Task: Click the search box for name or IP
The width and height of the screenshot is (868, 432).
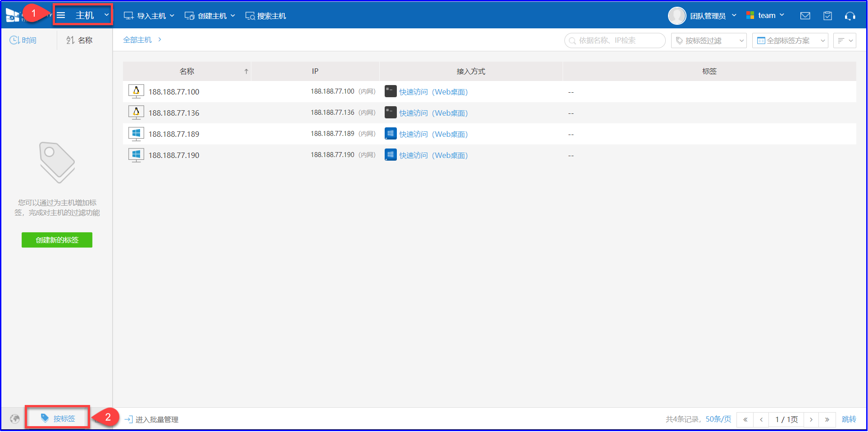Action: [615, 40]
